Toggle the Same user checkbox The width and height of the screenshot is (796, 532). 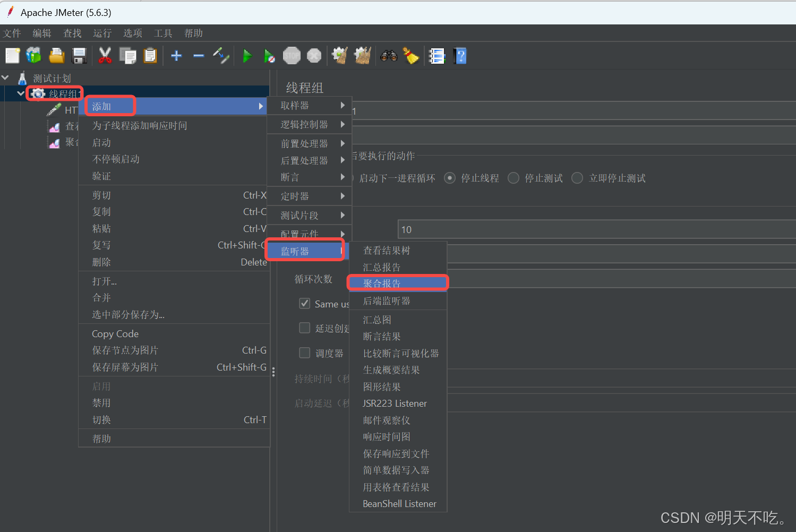305,303
